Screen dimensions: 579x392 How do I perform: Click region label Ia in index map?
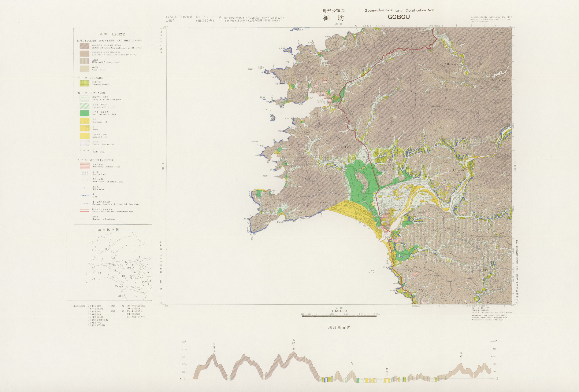(110, 240)
